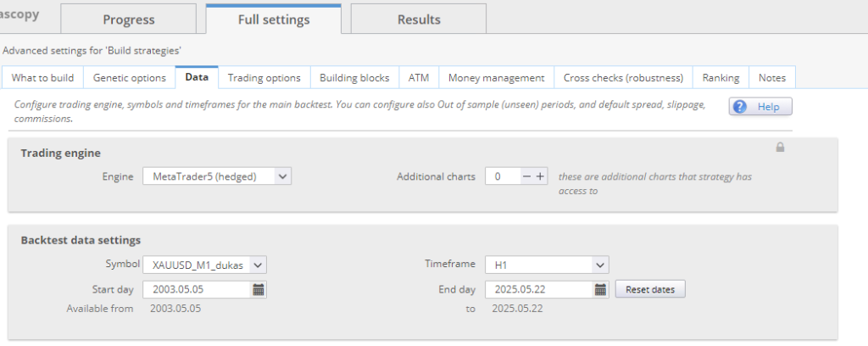Click the End day date field
Image resolution: width=868 pixels, height=346 pixels.
click(537, 289)
